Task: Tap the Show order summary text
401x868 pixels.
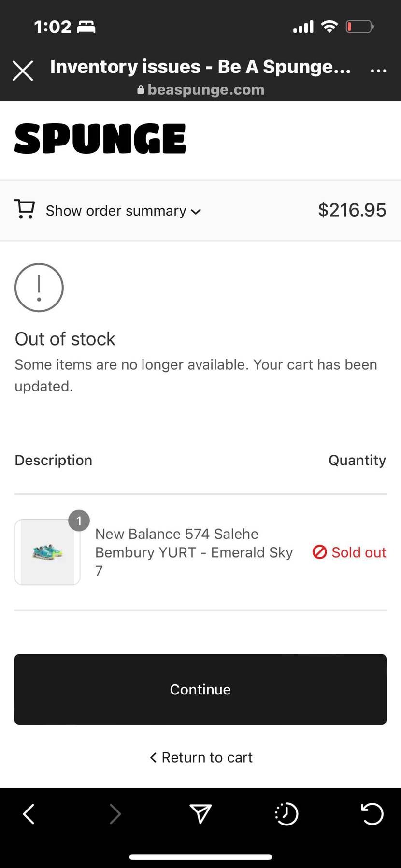Action: (116, 211)
